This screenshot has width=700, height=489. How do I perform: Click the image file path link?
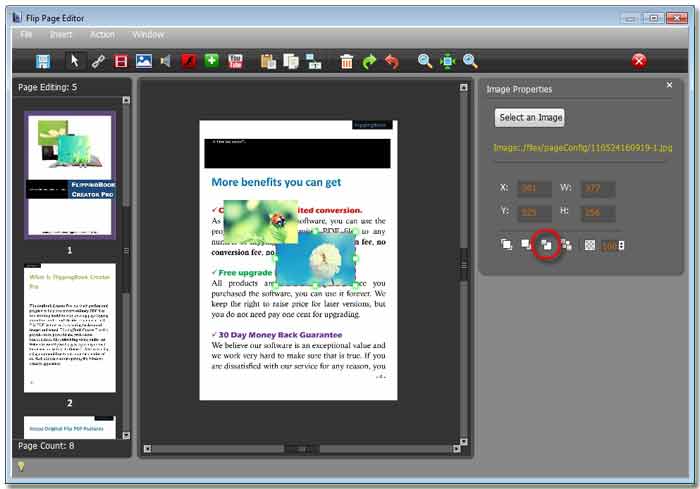tap(583, 147)
